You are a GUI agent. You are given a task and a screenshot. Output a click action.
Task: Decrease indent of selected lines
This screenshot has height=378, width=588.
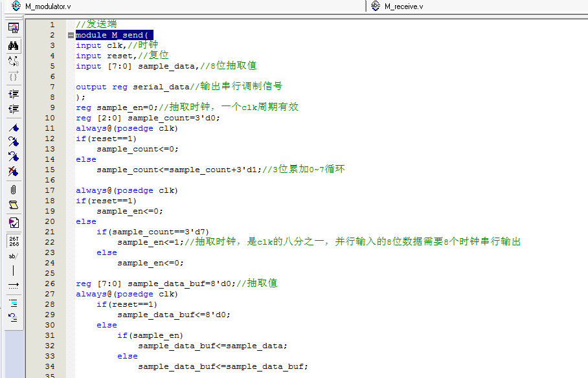[14, 109]
